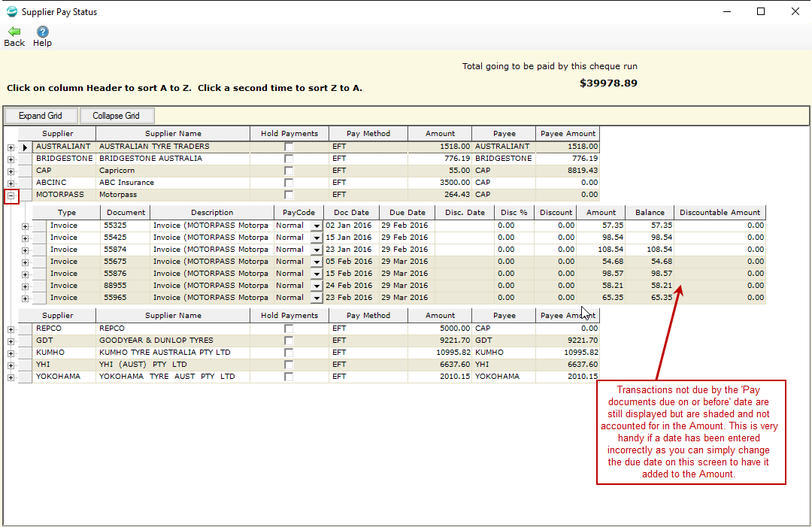812x527 pixels.
Task: Click the Supplier Pay Status app icon
Action: tap(11, 11)
